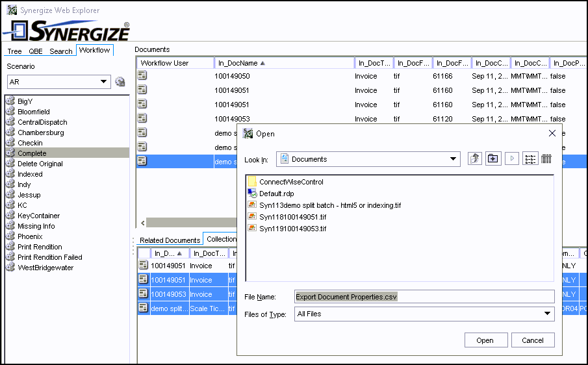This screenshot has width=588, height=365.
Task: Click the Print Rendition Failed queue icon
Action: tap(10, 257)
